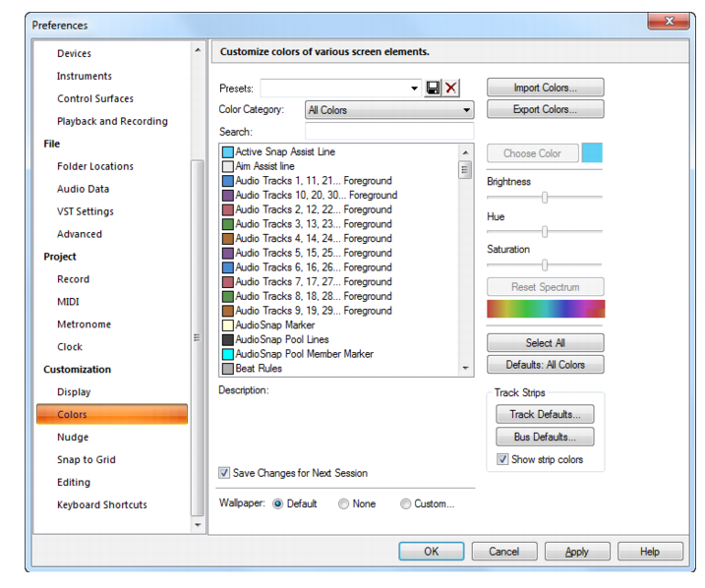This screenshot has width=705, height=588.
Task: Click the up arrow of sidebar scrollbar
Action: (x=198, y=50)
